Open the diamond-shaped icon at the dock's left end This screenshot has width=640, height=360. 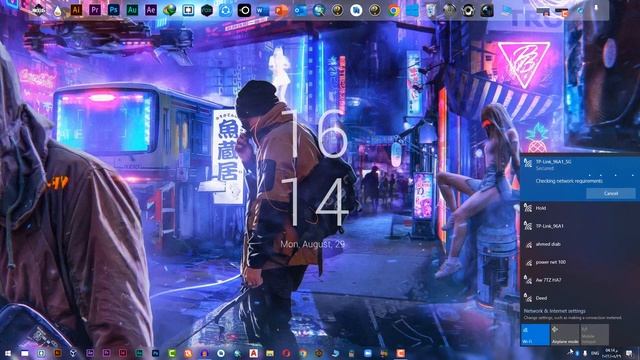click(38, 9)
